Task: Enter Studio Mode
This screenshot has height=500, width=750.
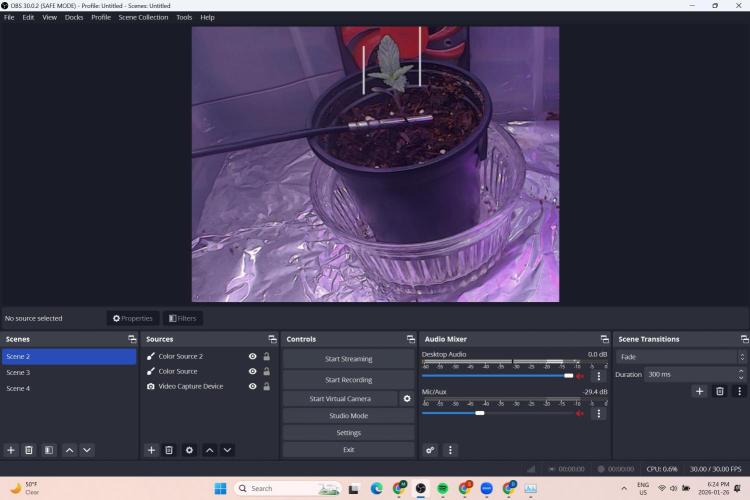Action: tap(348, 415)
